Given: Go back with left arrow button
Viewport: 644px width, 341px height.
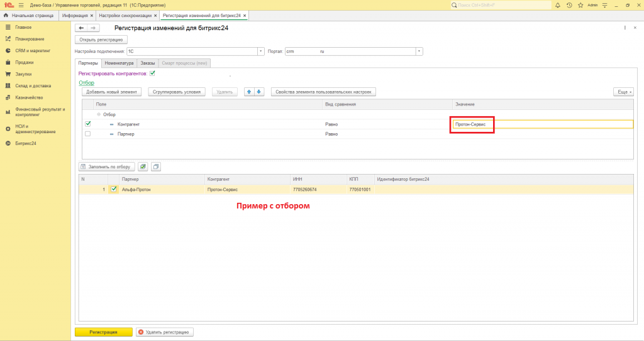Looking at the screenshot, I should 81,28.
